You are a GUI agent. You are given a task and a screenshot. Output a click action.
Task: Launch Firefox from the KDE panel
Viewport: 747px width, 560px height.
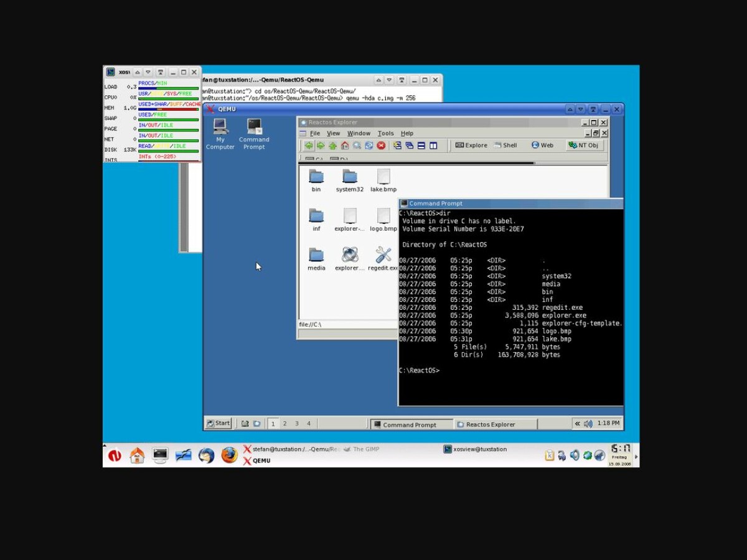230,455
